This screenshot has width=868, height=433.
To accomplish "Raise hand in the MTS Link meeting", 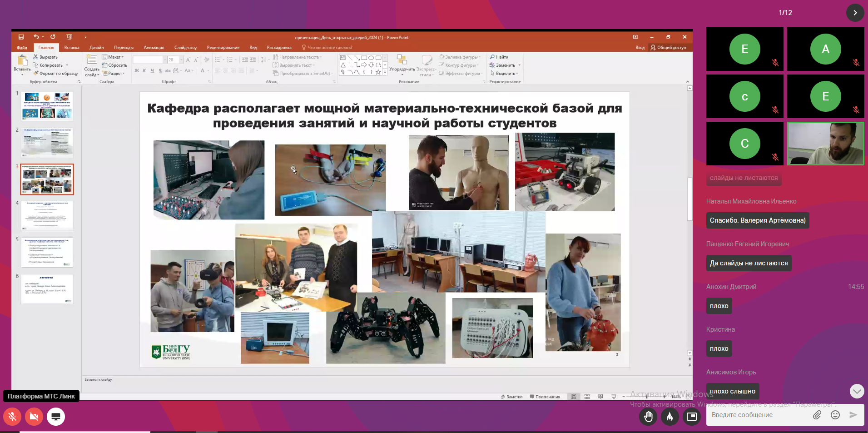I will [648, 417].
